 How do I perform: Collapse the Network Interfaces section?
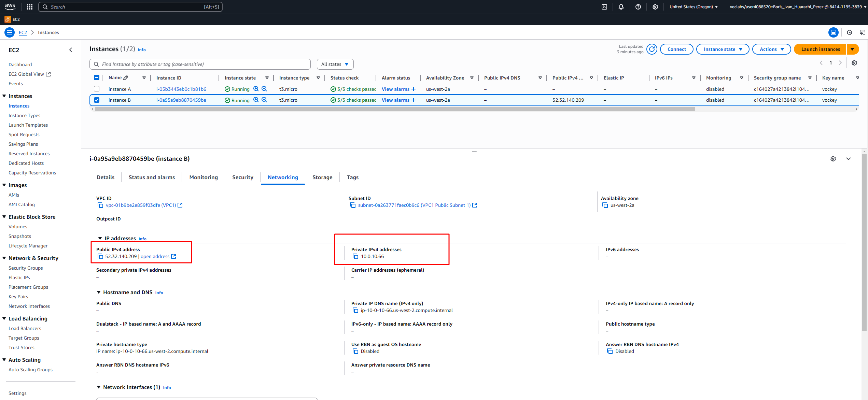tap(99, 387)
